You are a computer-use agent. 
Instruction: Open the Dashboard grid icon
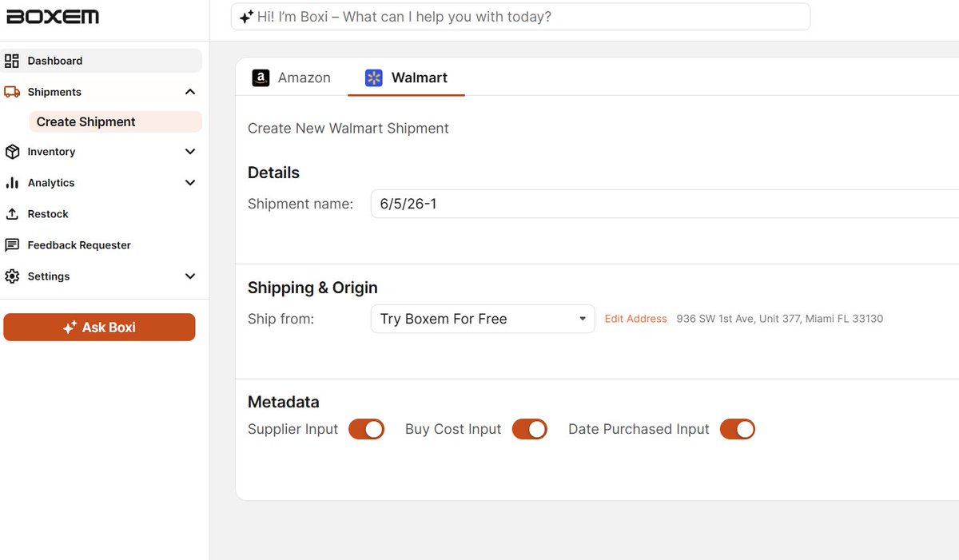click(x=12, y=61)
